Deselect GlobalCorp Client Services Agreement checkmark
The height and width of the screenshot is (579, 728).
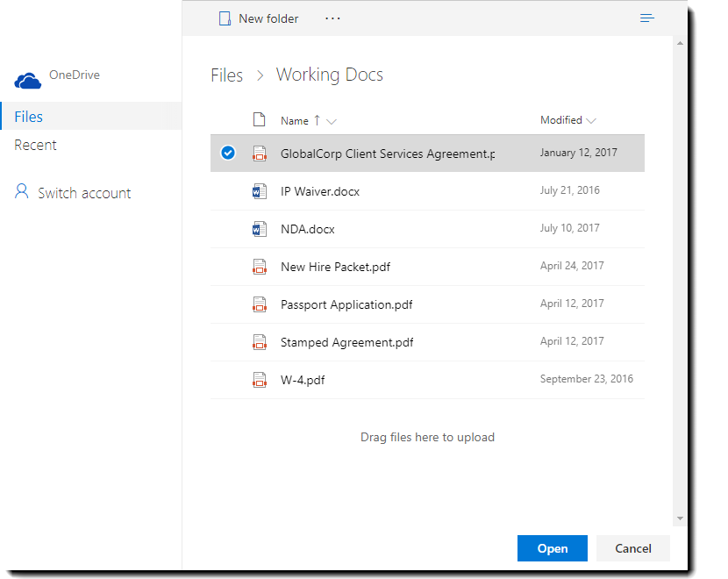228,152
